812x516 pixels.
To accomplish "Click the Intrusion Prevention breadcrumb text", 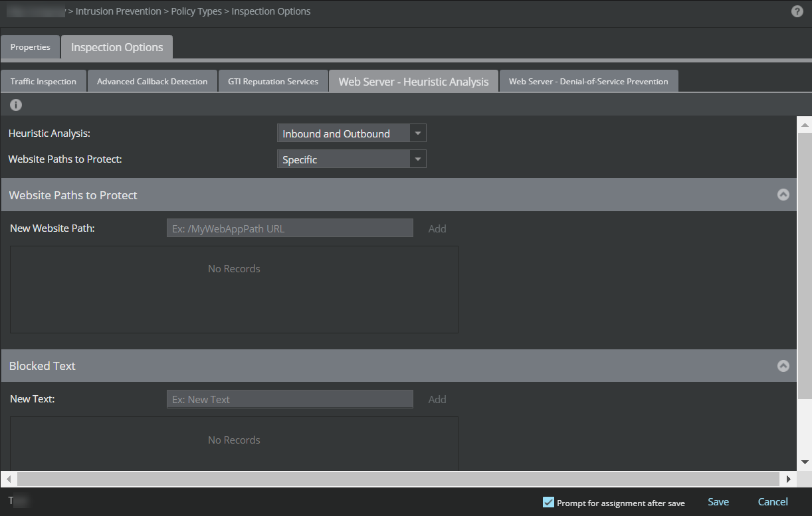I will 118,11.
